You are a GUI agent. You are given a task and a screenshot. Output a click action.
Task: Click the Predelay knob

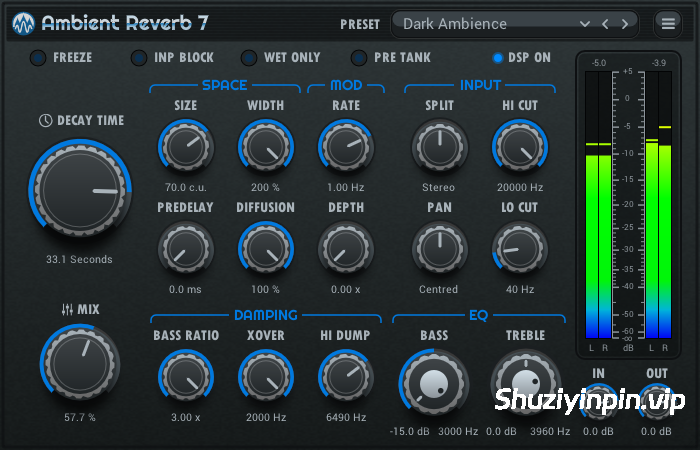click(186, 249)
